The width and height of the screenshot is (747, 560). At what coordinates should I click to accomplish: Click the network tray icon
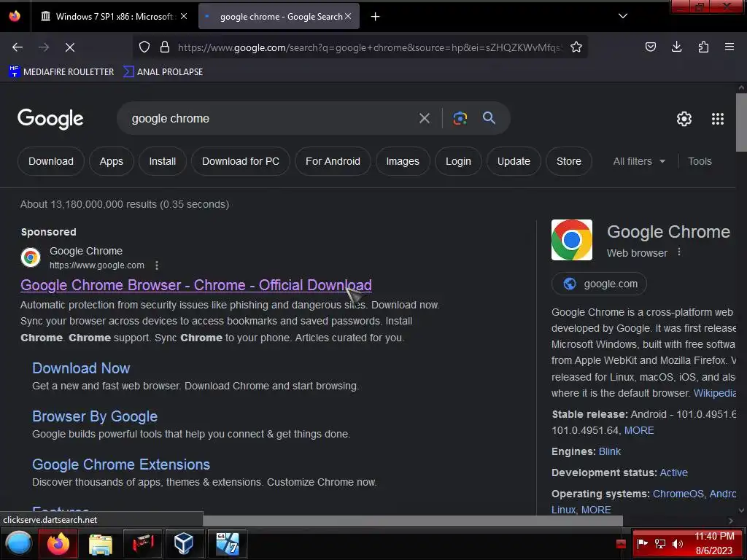[659, 543]
